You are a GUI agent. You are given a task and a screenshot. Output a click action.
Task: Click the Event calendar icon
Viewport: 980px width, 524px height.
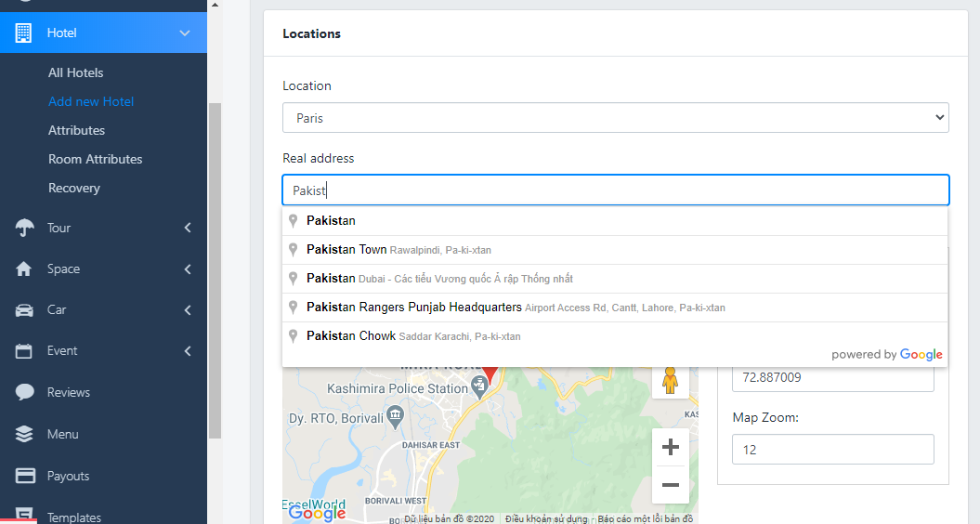pyautogui.click(x=25, y=351)
